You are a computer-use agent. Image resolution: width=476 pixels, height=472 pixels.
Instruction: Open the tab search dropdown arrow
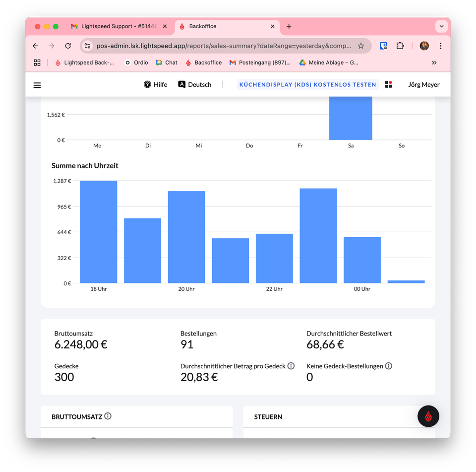[x=441, y=26]
